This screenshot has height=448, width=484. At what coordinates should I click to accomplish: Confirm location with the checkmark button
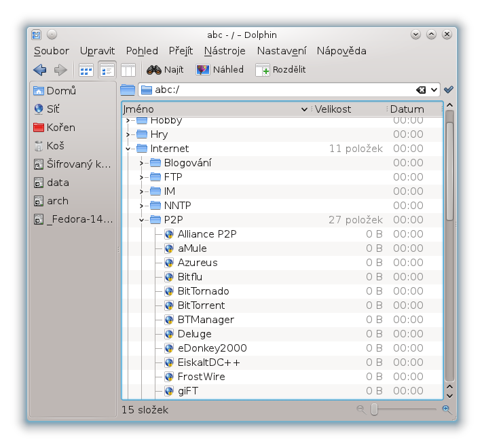449,90
